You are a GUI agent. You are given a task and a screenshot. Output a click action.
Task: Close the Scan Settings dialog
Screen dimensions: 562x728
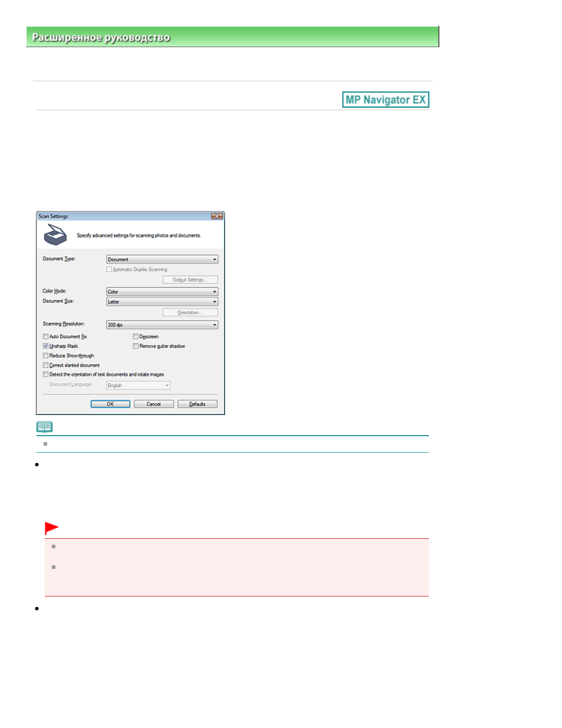217,216
